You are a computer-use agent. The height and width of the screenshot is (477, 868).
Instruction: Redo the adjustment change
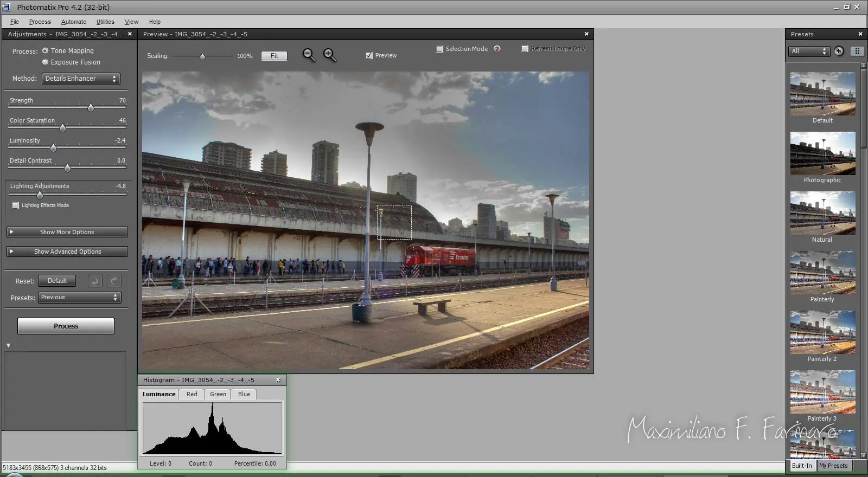coord(114,281)
